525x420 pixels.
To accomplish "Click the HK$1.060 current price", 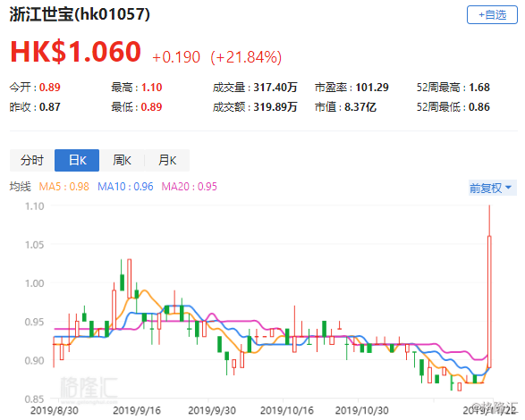I will [x=76, y=52].
